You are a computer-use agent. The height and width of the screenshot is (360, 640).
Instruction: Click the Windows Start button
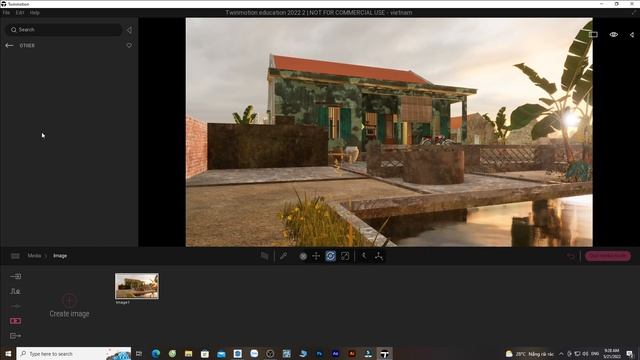pos(8,353)
